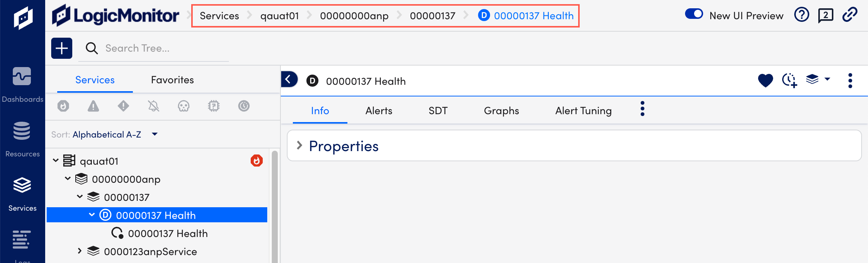This screenshot has height=263, width=868.
Task: Toggle the New UI Preview switch
Action: 694,14
